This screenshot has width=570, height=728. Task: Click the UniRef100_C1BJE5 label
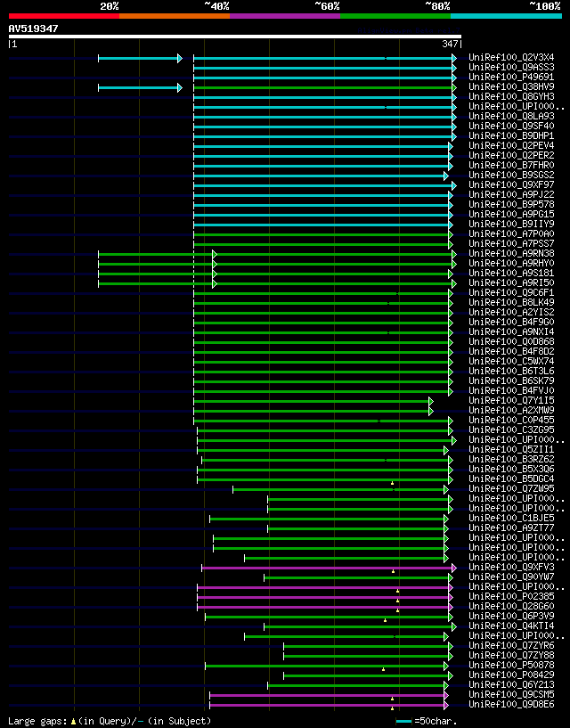pos(511,518)
